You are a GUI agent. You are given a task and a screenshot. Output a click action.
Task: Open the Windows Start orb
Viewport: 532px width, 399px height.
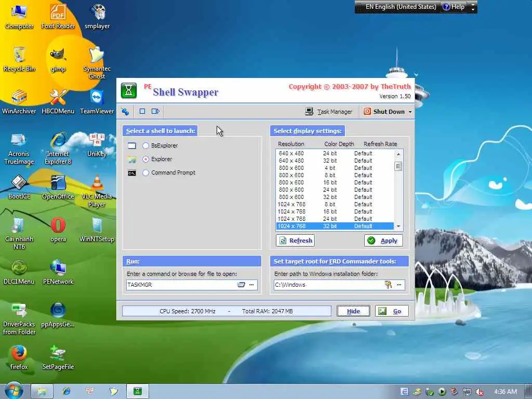click(x=14, y=391)
